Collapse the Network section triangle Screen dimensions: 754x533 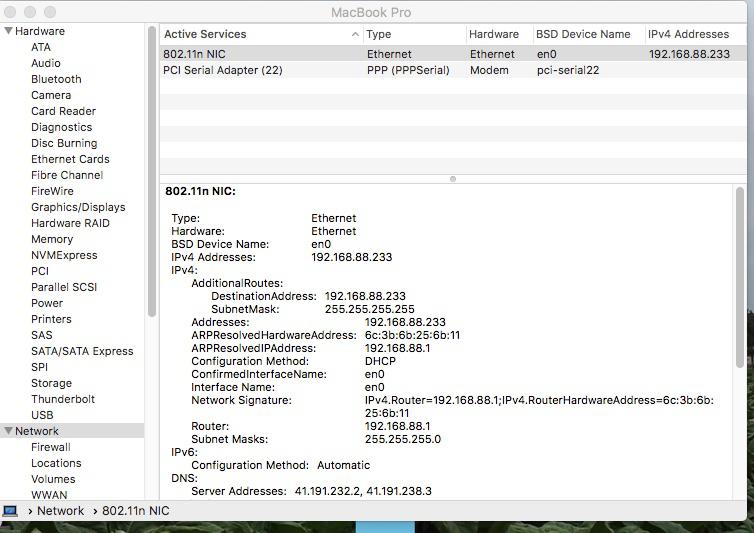(8, 431)
